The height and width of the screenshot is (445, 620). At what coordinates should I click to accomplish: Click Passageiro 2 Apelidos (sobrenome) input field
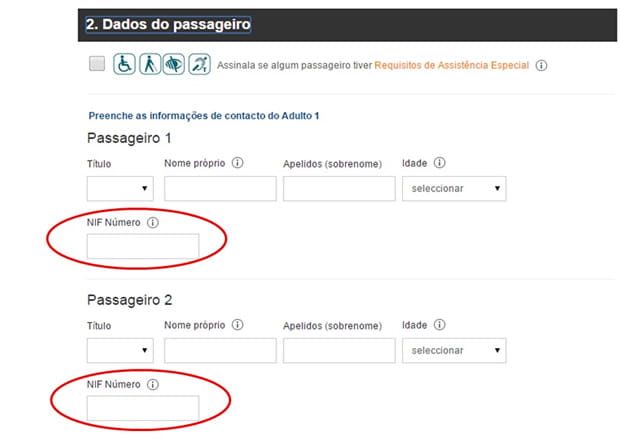point(339,350)
